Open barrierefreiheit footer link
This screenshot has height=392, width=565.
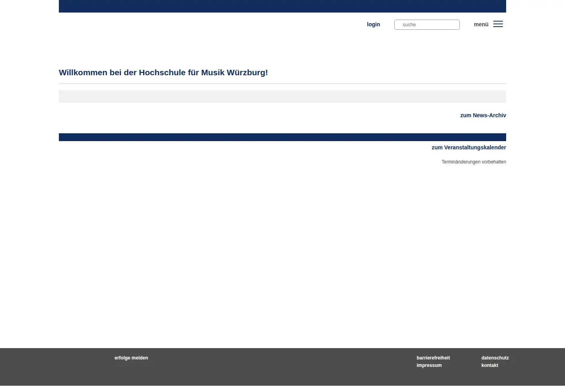coord(433,358)
